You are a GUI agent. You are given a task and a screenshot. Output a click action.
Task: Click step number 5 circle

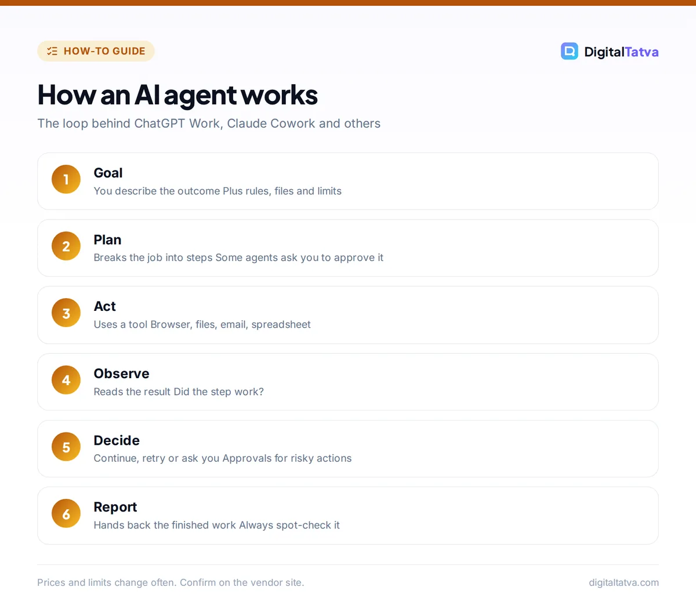[66, 447]
